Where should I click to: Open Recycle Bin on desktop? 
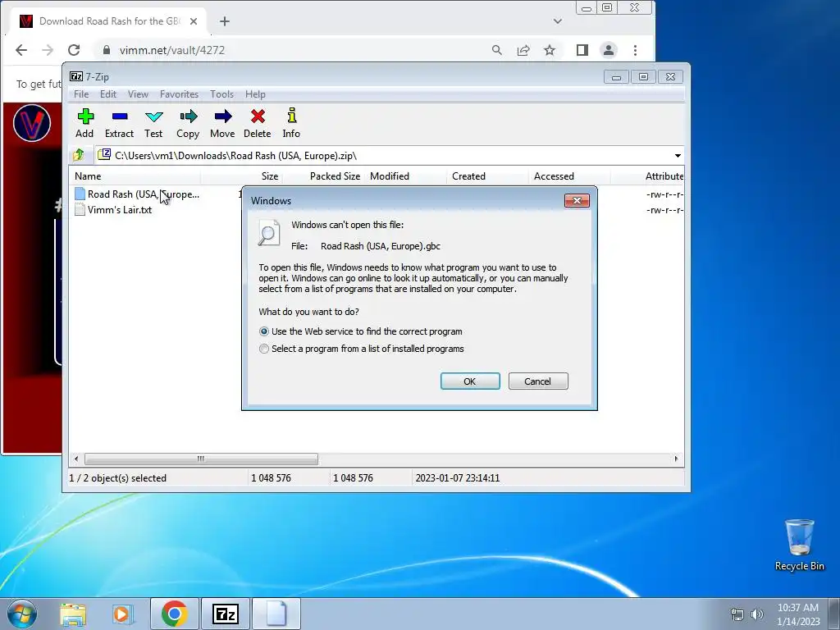pos(799,545)
